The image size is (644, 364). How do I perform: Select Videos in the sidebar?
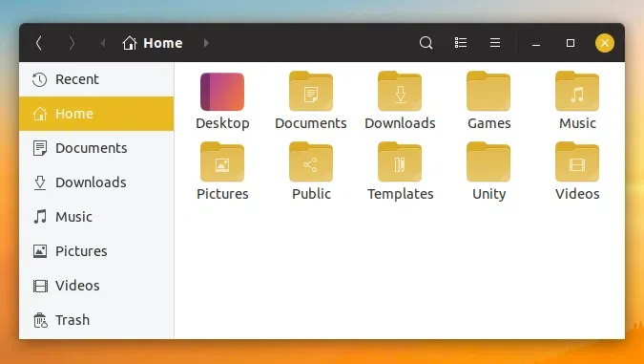click(x=96, y=286)
